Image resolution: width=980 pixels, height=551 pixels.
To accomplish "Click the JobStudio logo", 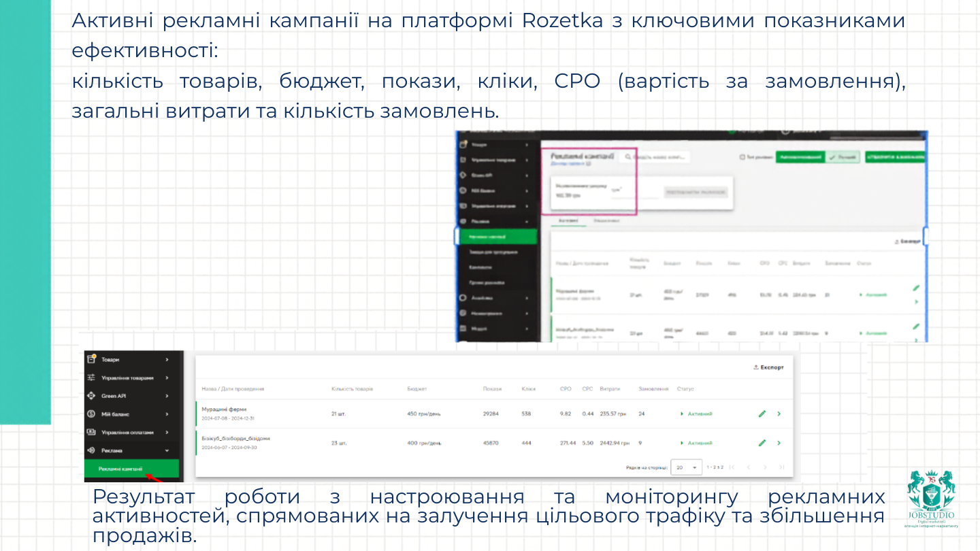I will click(x=932, y=498).
